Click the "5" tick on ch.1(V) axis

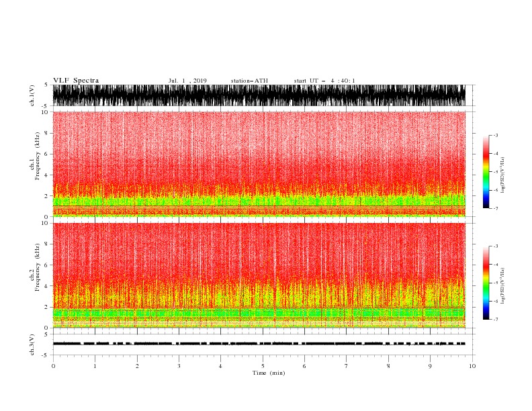click(x=46, y=85)
